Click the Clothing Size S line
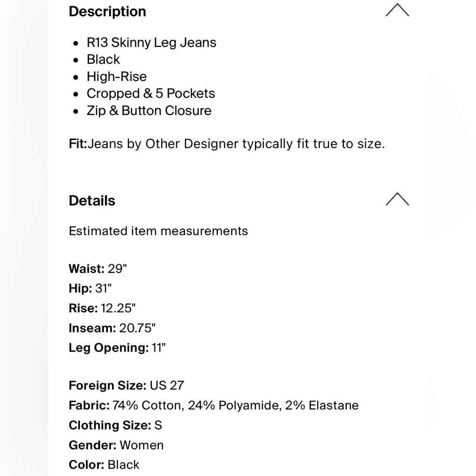 (115, 425)
